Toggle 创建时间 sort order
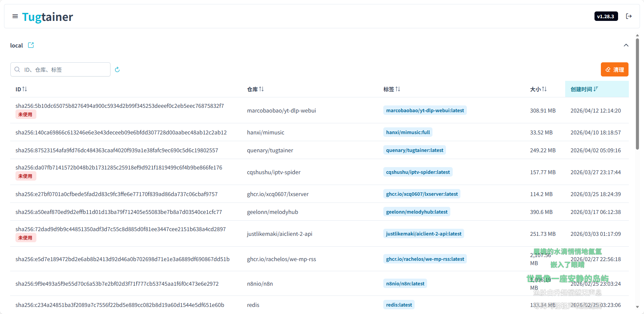 [x=584, y=89]
